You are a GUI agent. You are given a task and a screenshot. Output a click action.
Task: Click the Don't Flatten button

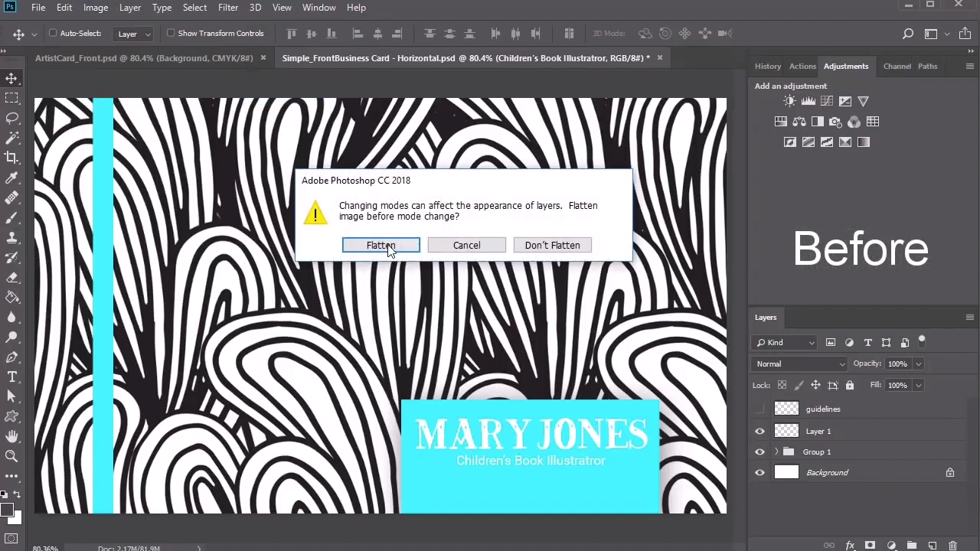552,245
